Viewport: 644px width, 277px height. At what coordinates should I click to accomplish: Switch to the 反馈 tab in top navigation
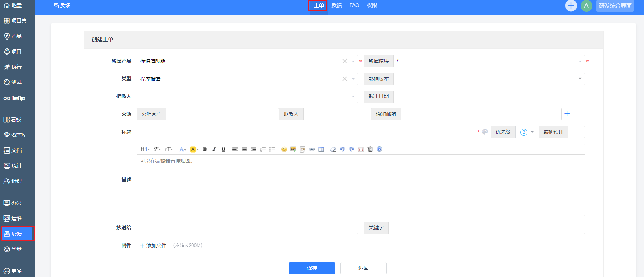(337, 5)
